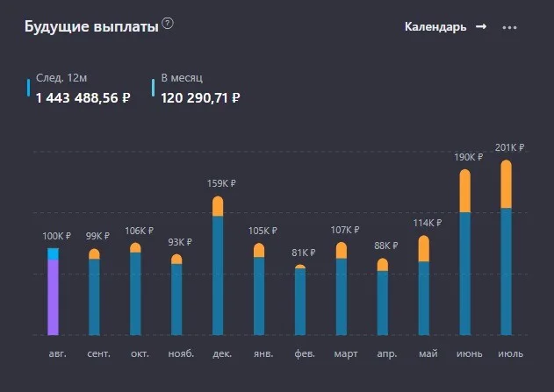
Task: Click the arrow icon beside Календарь
Action: coord(481,26)
